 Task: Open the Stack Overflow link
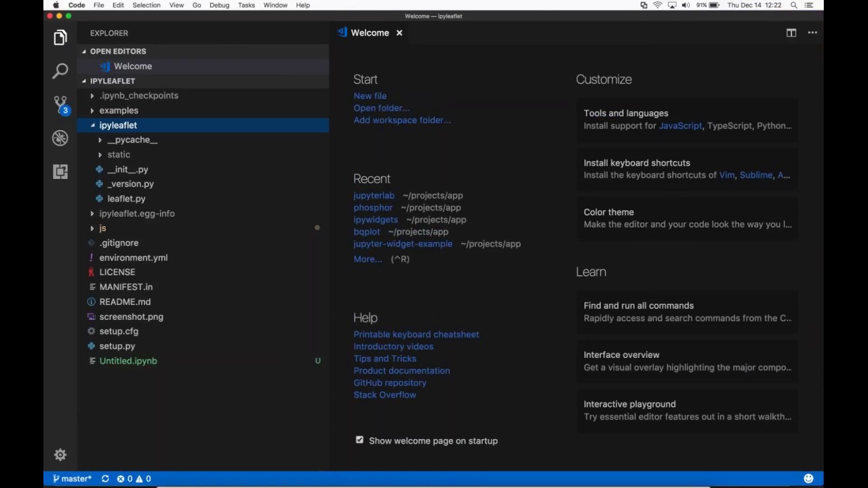coord(384,395)
